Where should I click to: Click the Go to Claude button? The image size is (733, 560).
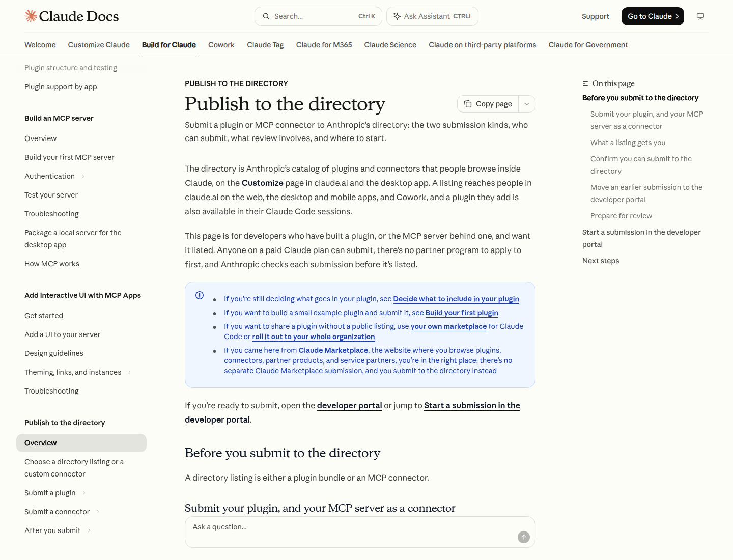(653, 16)
